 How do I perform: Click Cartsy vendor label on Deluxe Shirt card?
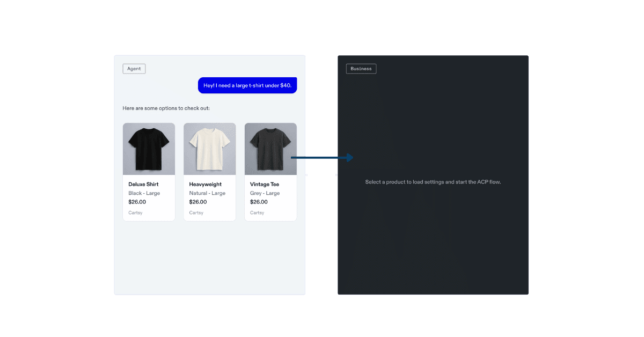click(x=135, y=213)
